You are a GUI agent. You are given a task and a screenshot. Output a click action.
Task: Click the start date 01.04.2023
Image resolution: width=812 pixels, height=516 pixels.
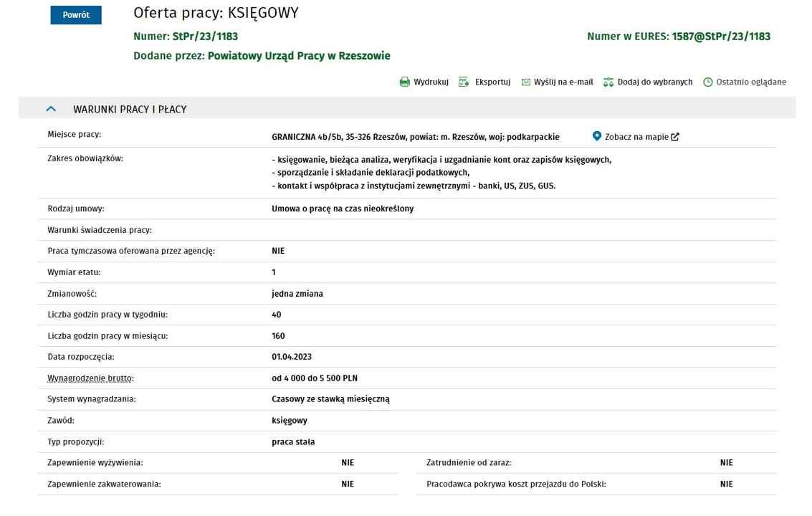tap(292, 356)
